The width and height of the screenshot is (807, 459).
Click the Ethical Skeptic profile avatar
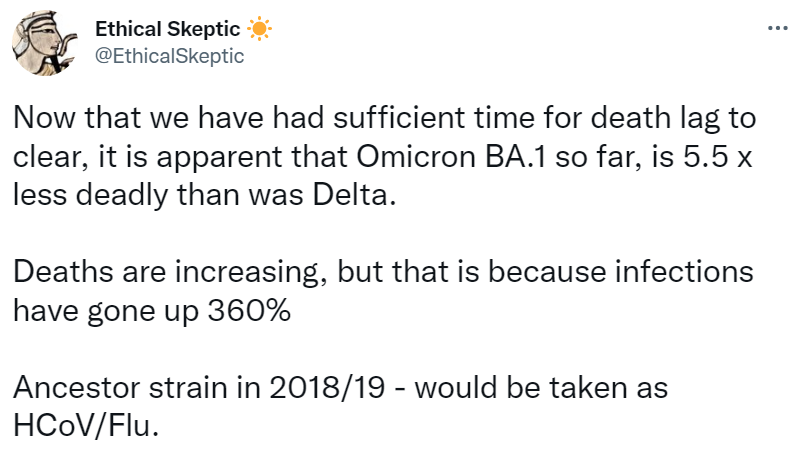46,43
